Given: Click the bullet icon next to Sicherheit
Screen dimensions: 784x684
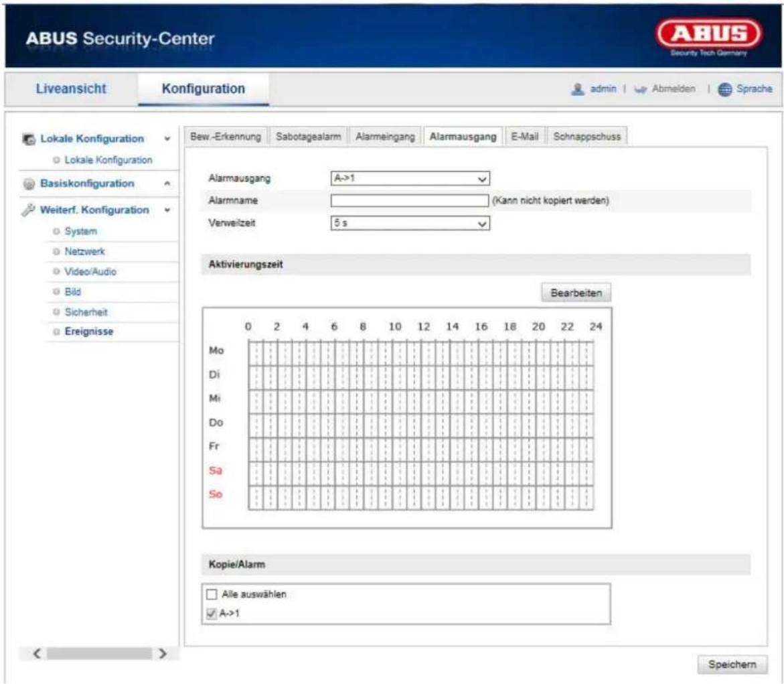Looking at the screenshot, I should tap(56, 312).
